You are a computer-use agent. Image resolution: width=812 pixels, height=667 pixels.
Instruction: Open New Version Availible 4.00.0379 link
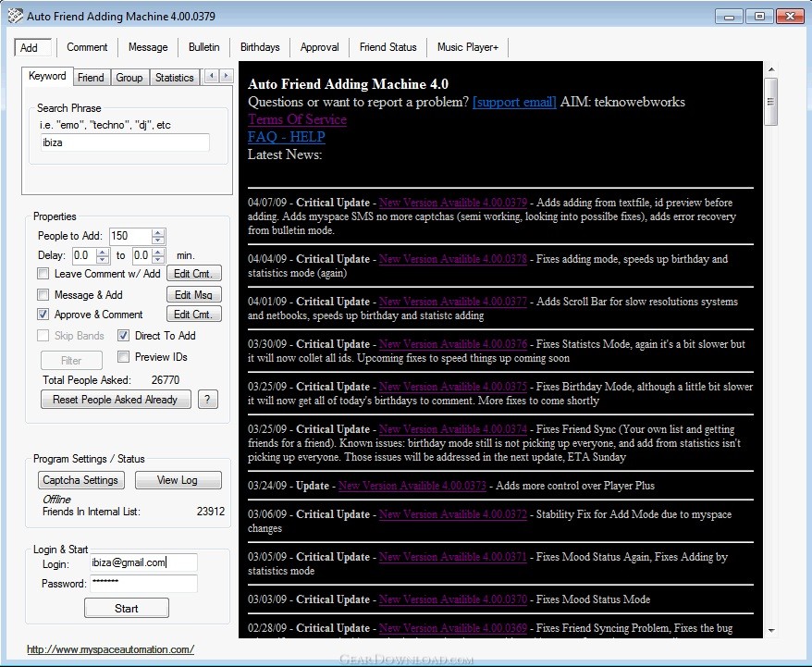(453, 203)
